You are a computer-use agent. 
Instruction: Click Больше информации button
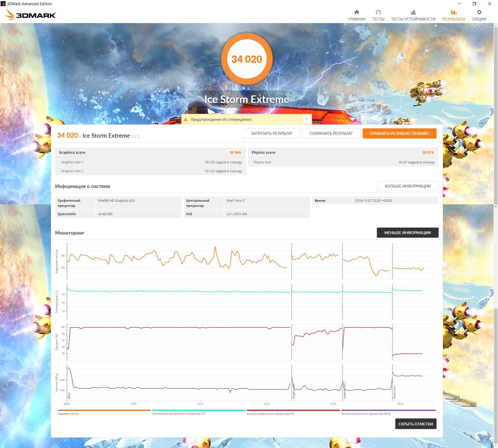pos(408,186)
